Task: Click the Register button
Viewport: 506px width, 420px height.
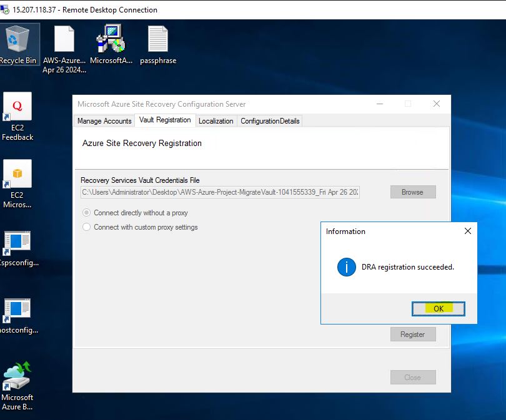Action: [x=412, y=335]
